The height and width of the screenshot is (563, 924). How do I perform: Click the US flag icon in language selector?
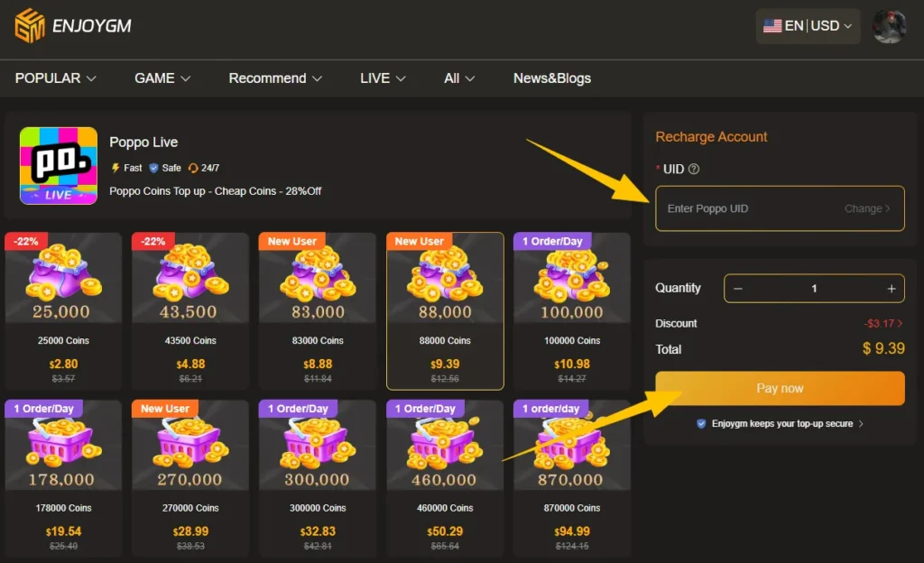pyautogui.click(x=773, y=26)
